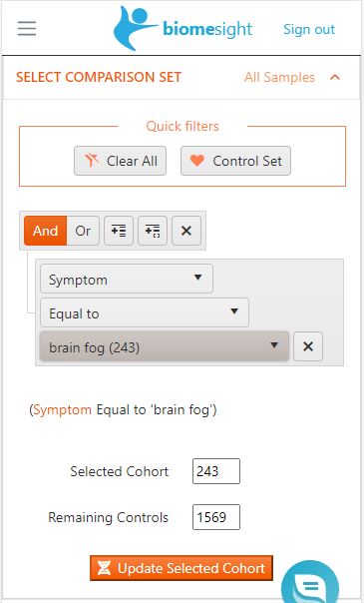Click the Sign out link
Screen dimensions: 364x603
pos(309,29)
